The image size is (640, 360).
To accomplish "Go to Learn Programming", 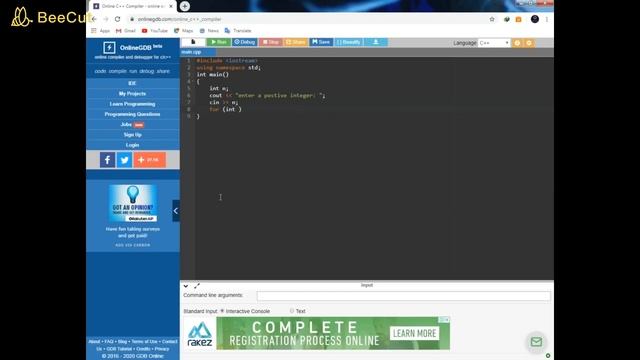I will [132, 104].
